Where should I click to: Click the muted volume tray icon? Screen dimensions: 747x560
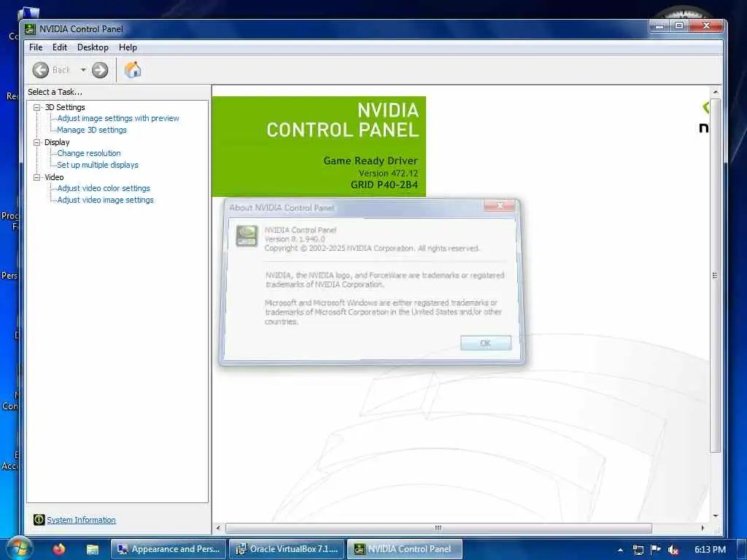(x=673, y=550)
